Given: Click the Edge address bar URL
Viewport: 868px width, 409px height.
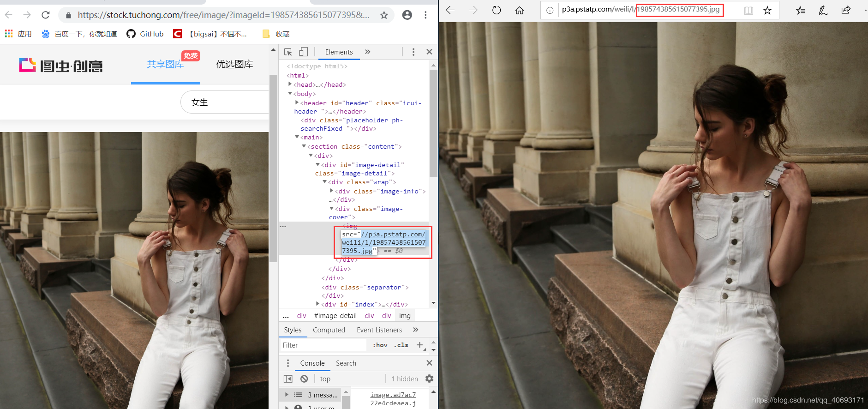Looking at the screenshot, I should coord(641,9).
